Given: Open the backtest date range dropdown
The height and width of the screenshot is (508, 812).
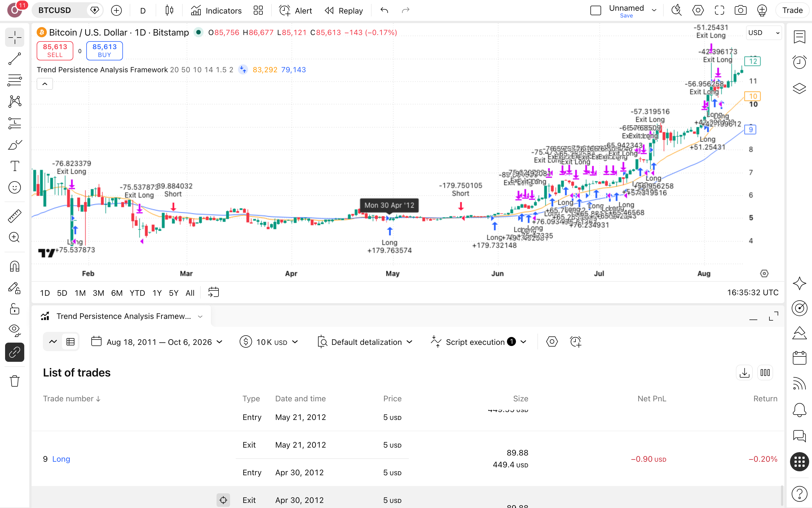Looking at the screenshot, I should 157,342.
